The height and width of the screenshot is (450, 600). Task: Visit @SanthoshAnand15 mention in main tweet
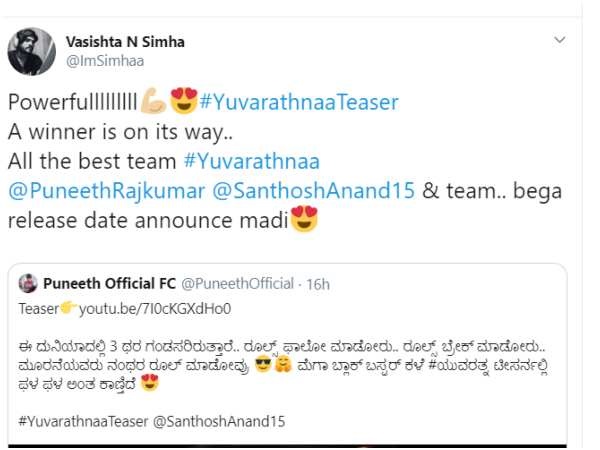pyautogui.click(x=313, y=191)
